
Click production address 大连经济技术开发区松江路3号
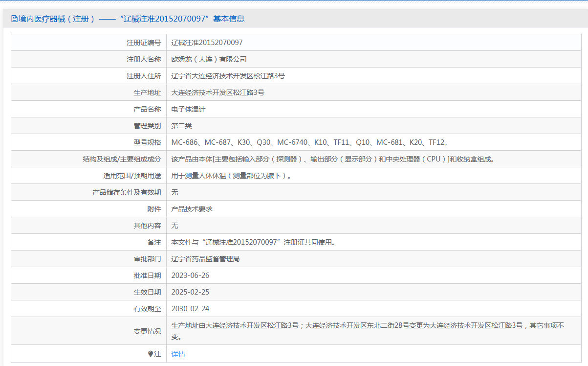tap(218, 92)
